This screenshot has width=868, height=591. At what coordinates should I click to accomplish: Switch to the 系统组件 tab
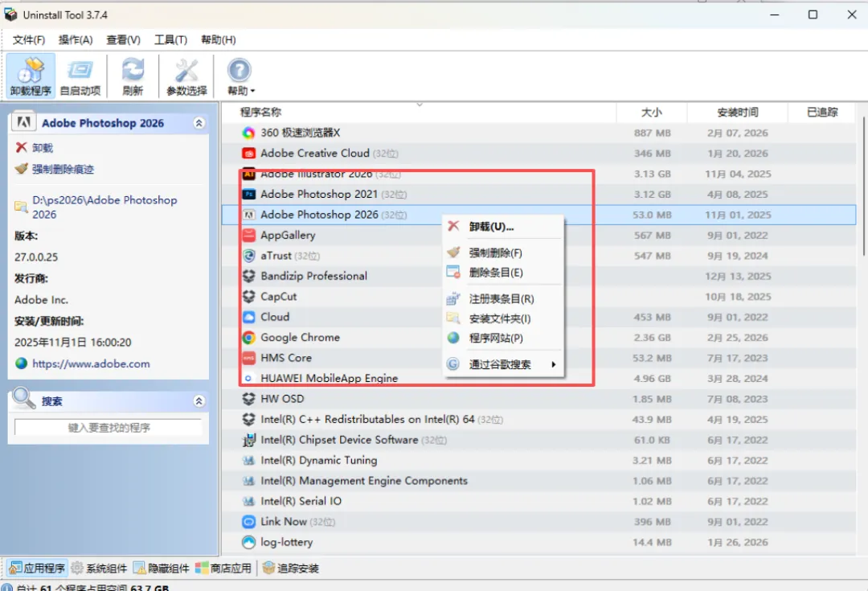[100, 568]
